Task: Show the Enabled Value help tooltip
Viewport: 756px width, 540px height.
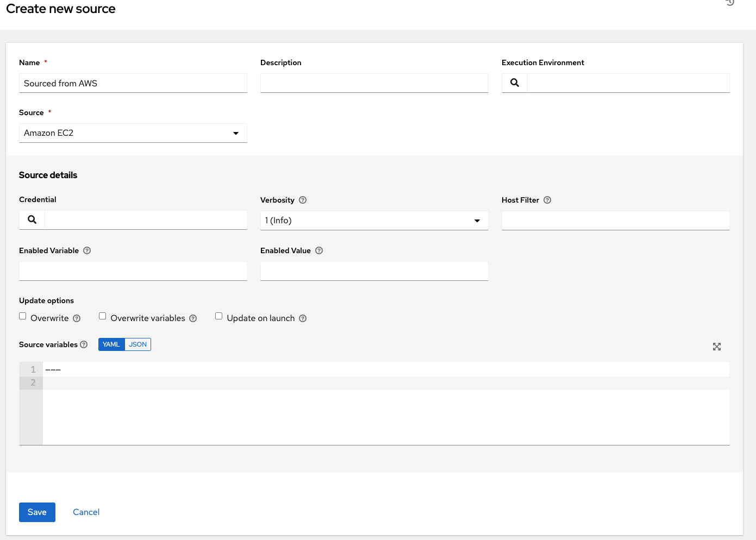Action: tap(319, 250)
